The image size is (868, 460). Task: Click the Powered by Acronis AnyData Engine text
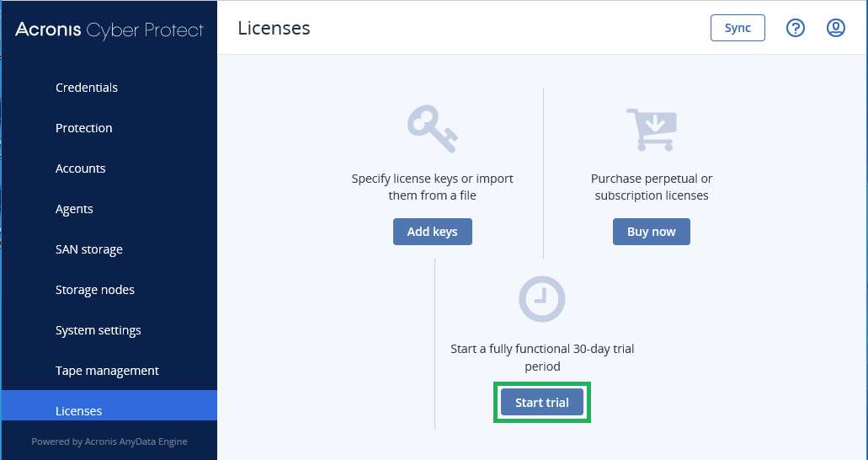(x=109, y=441)
